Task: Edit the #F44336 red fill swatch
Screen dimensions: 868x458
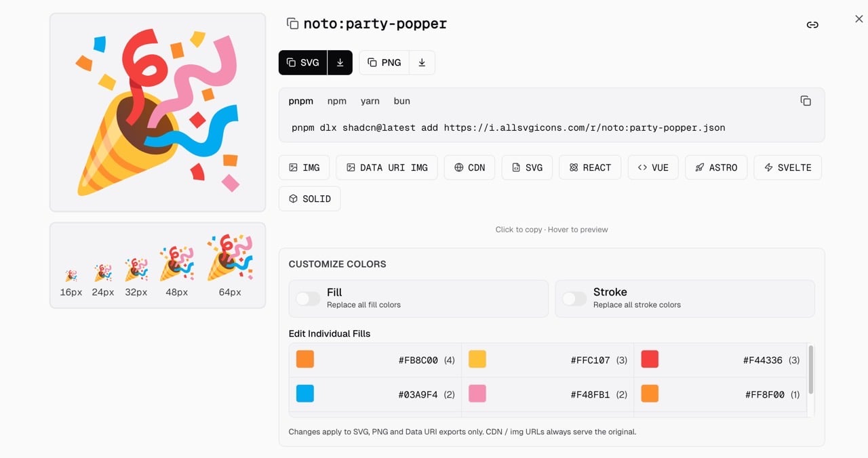Action: (x=650, y=359)
